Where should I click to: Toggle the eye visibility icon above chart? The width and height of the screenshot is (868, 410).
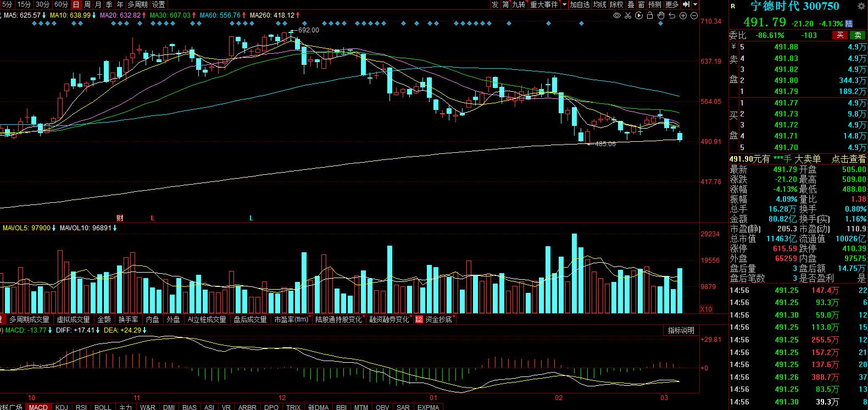click(617, 15)
